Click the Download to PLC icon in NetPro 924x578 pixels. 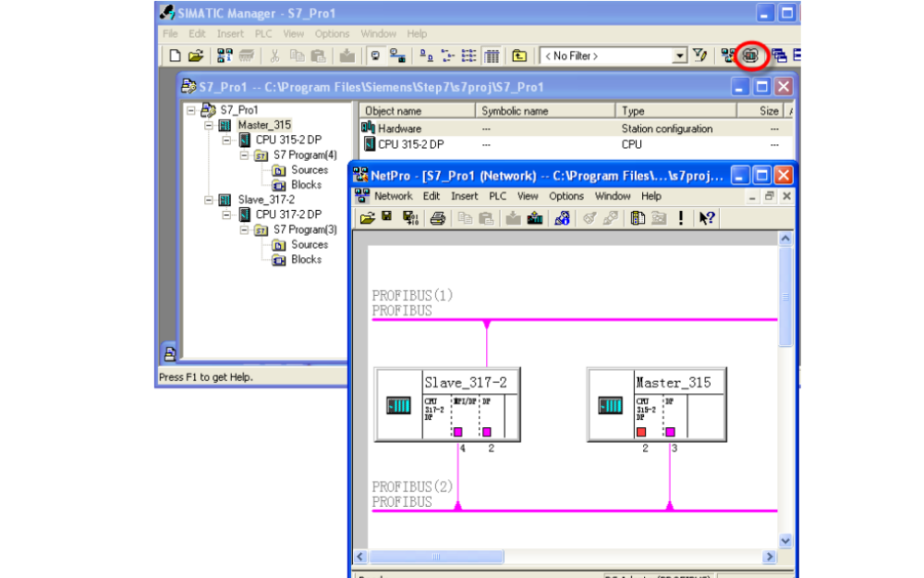tap(515, 218)
